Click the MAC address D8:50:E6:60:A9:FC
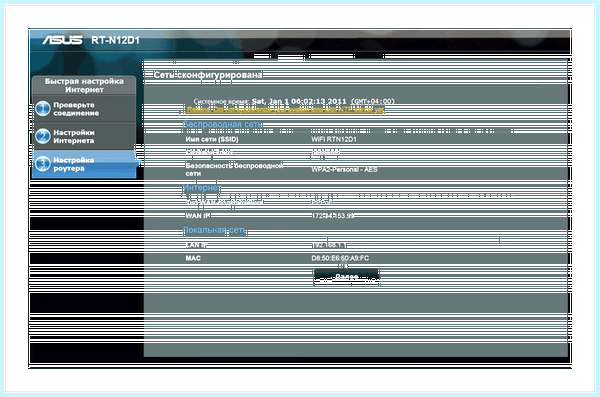This screenshot has width=600, height=397. pyautogui.click(x=340, y=258)
